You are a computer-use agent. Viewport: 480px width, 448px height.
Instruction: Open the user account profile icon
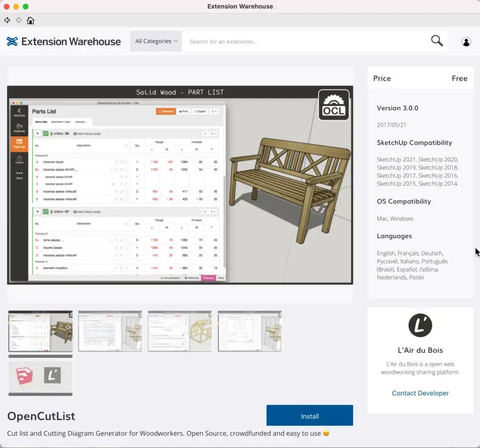pyautogui.click(x=466, y=42)
